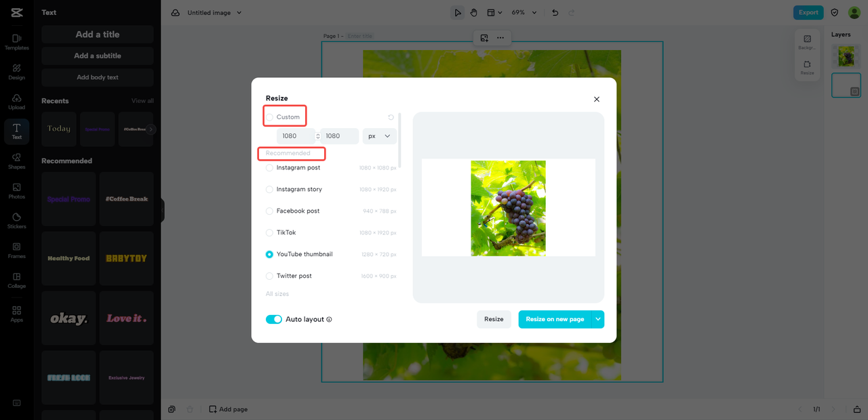
Task: Click the height input field
Action: coord(340,136)
